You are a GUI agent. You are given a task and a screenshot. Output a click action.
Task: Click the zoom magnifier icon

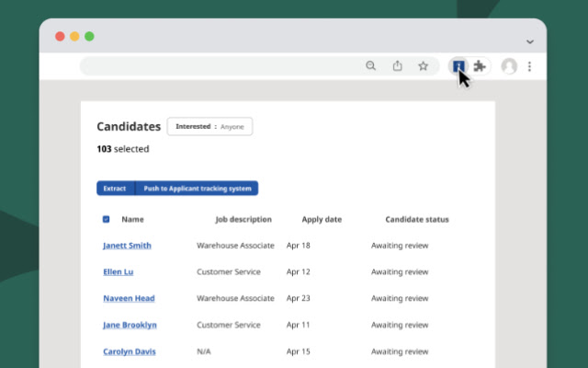(370, 65)
